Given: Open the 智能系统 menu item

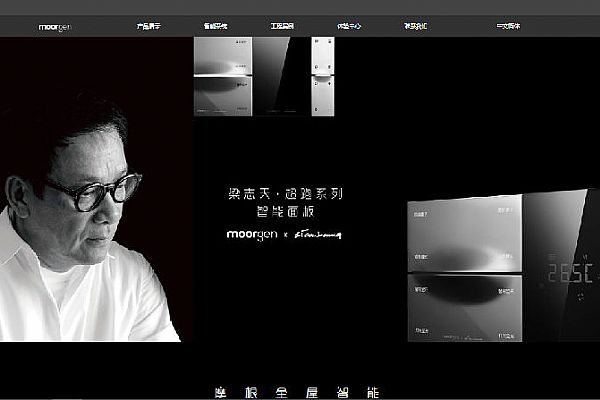Looking at the screenshot, I should pyautogui.click(x=215, y=26).
